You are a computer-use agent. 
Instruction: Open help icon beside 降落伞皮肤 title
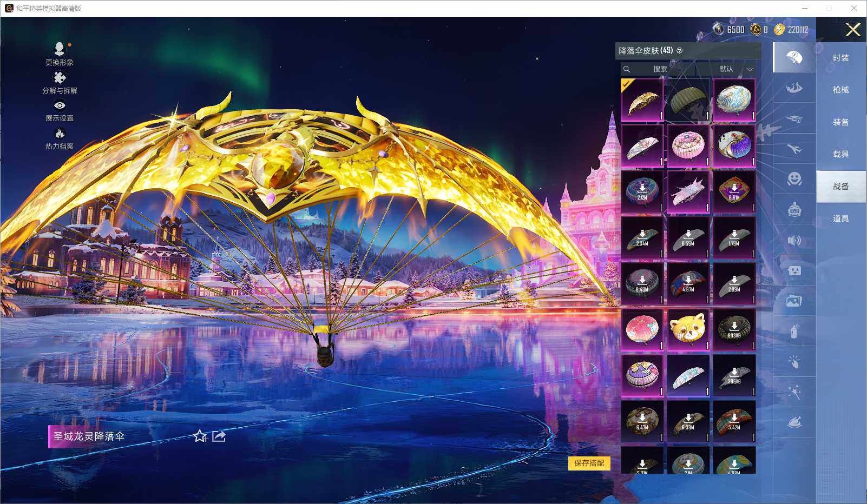tap(680, 51)
